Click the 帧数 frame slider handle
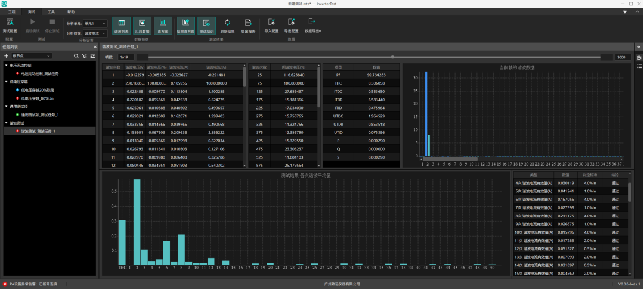Screen dimensions: 644x289 pyautogui.click(x=392, y=57)
